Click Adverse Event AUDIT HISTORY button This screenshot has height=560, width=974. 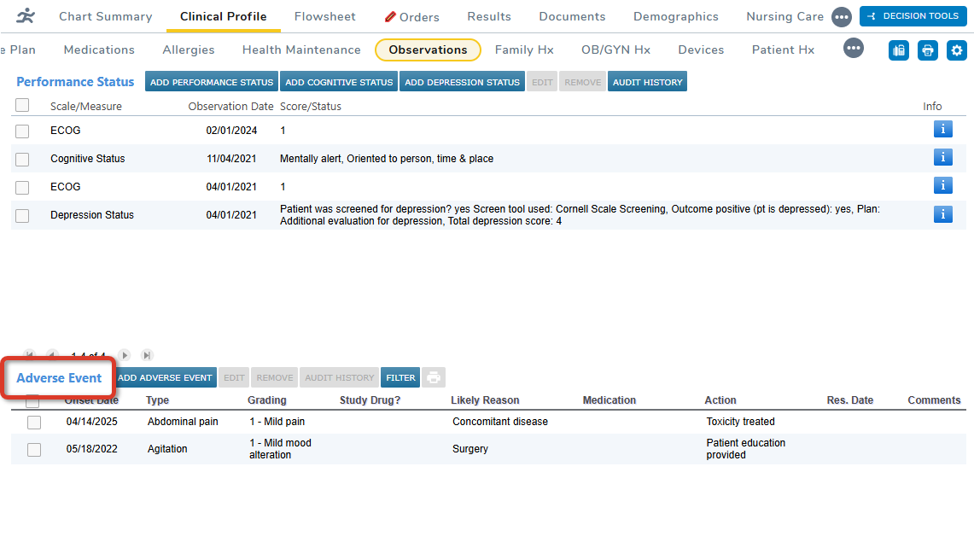[340, 377]
